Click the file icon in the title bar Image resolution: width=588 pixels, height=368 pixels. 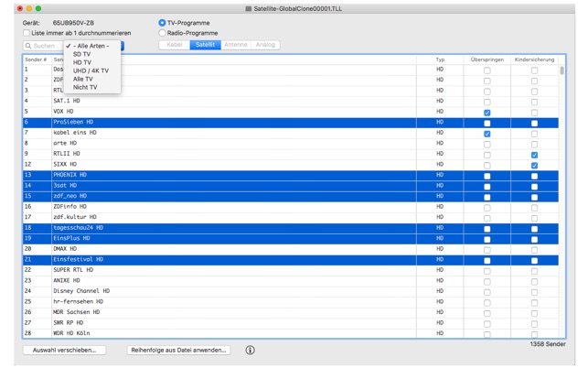point(248,8)
